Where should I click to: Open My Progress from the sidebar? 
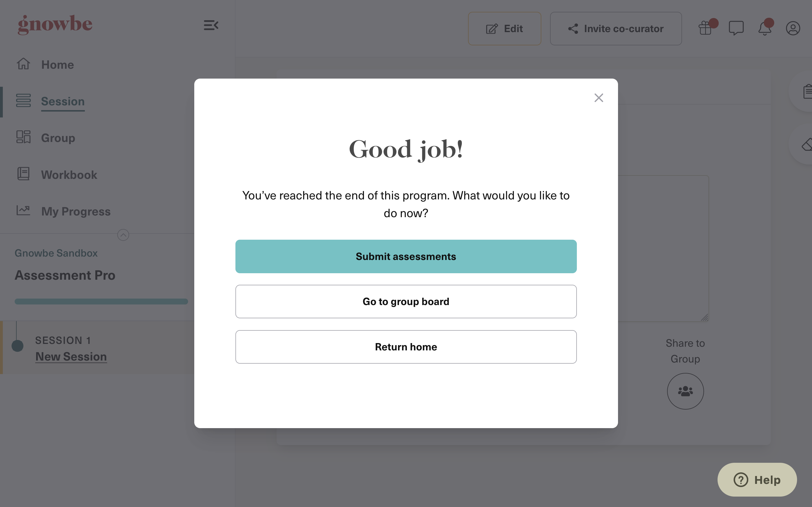click(76, 211)
